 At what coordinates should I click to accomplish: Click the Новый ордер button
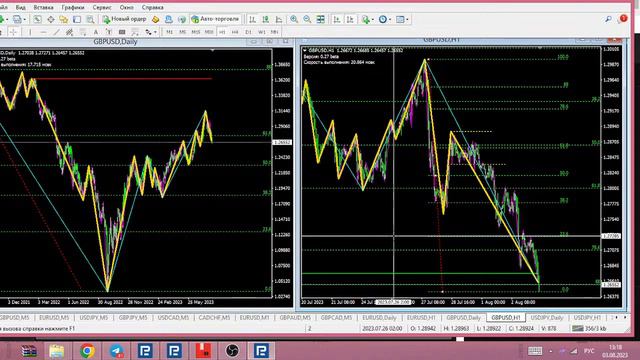tap(124, 19)
